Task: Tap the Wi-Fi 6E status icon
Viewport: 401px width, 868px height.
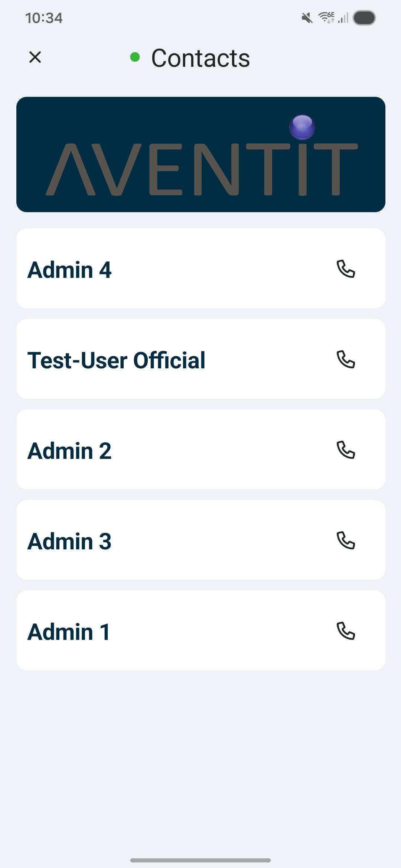Action: (x=326, y=17)
